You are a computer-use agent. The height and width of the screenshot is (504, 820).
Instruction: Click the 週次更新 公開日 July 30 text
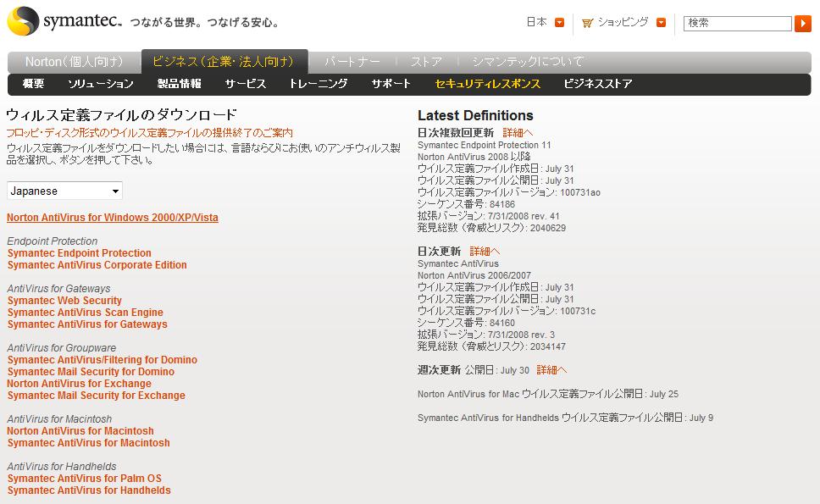(x=474, y=370)
